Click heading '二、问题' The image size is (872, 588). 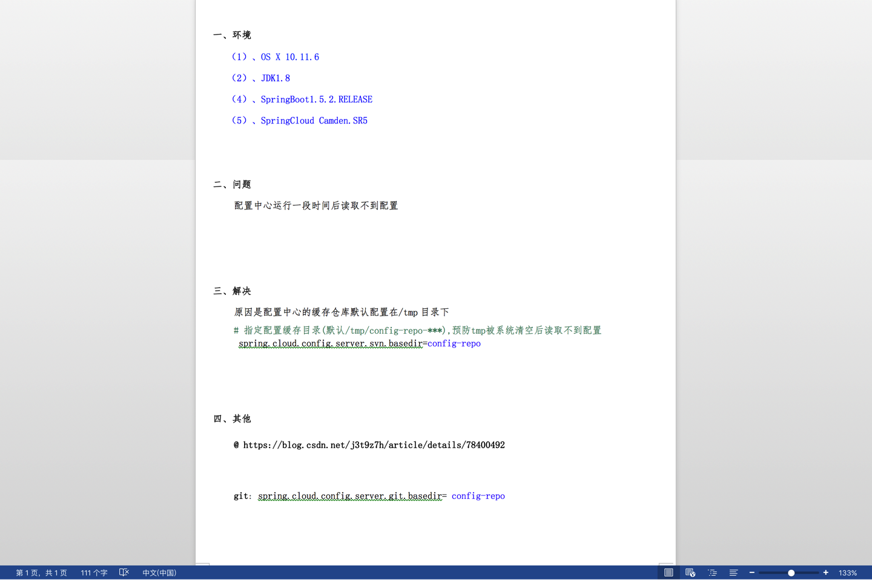click(232, 184)
